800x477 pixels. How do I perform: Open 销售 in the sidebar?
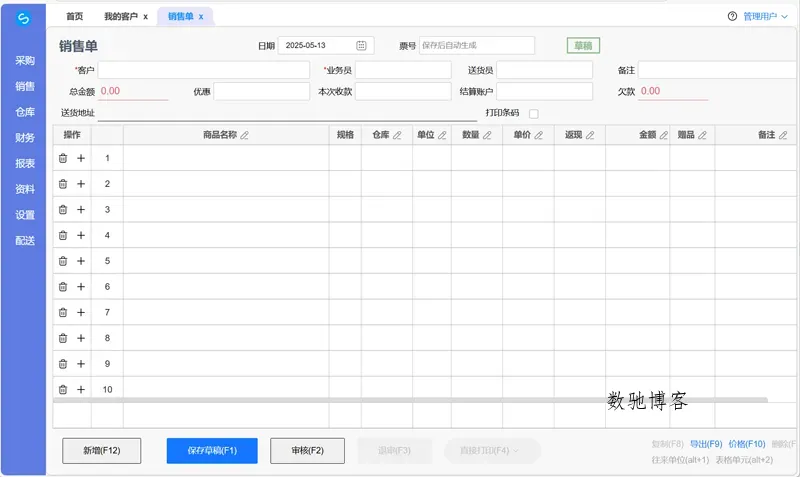pyautogui.click(x=24, y=86)
